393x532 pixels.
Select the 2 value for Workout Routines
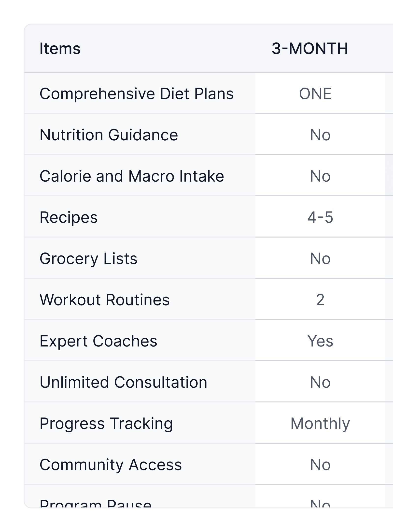320,300
